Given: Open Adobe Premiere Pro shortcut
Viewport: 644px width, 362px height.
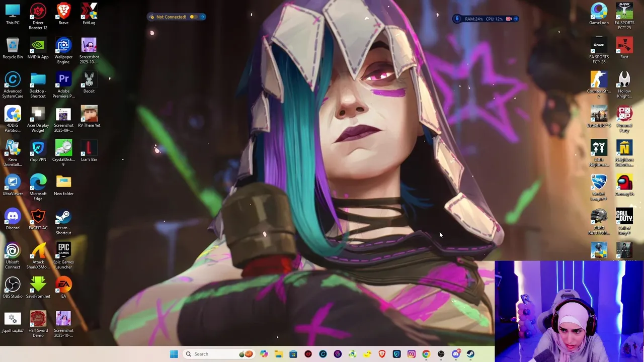Looking at the screenshot, I should (x=63, y=84).
